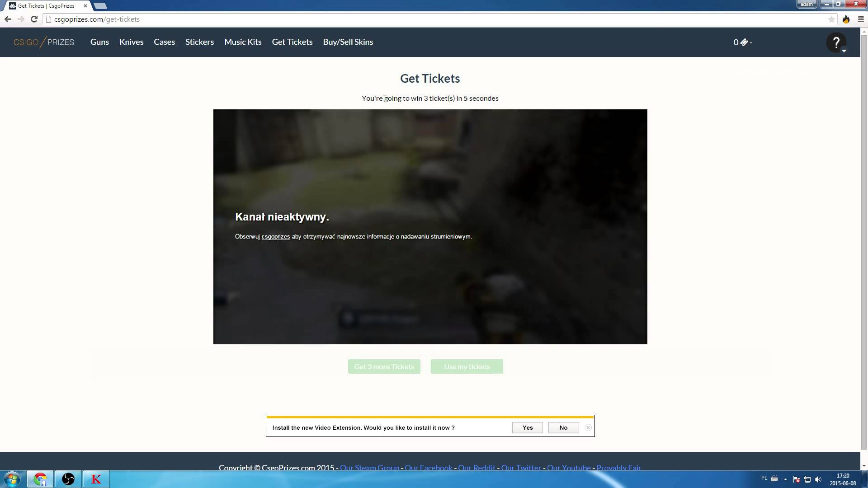
Task: Open the Music Kits menu item
Action: coord(243,42)
